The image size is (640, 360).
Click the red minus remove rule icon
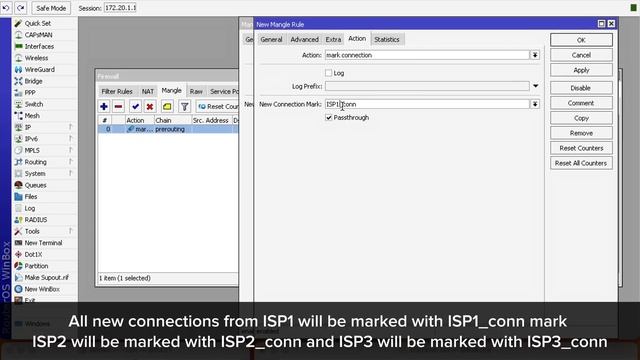click(118, 107)
